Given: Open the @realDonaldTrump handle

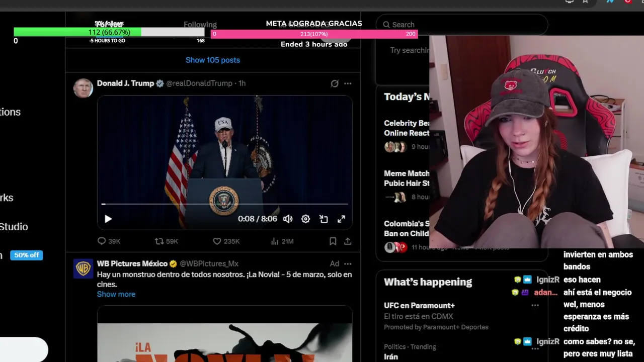Looking at the screenshot, I should [x=199, y=83].
